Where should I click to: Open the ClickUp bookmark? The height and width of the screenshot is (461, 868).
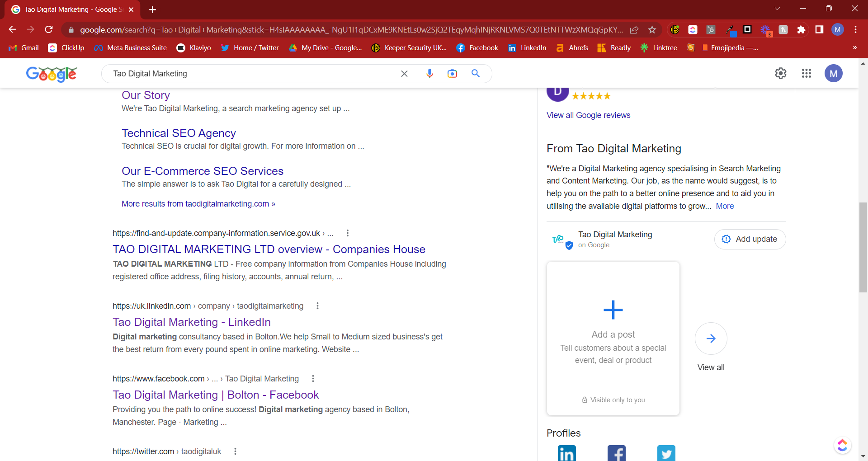[66, 48]
